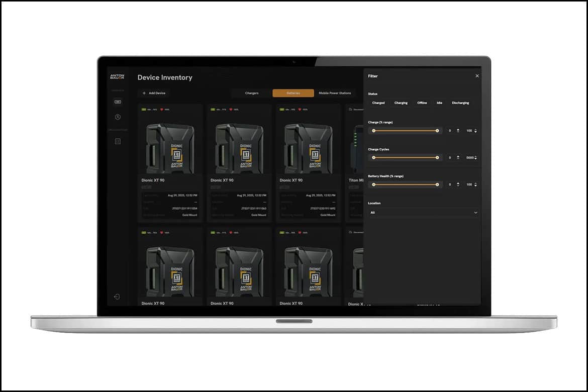
Task: Click the Device Inventory heading
Action: (165, 78)
